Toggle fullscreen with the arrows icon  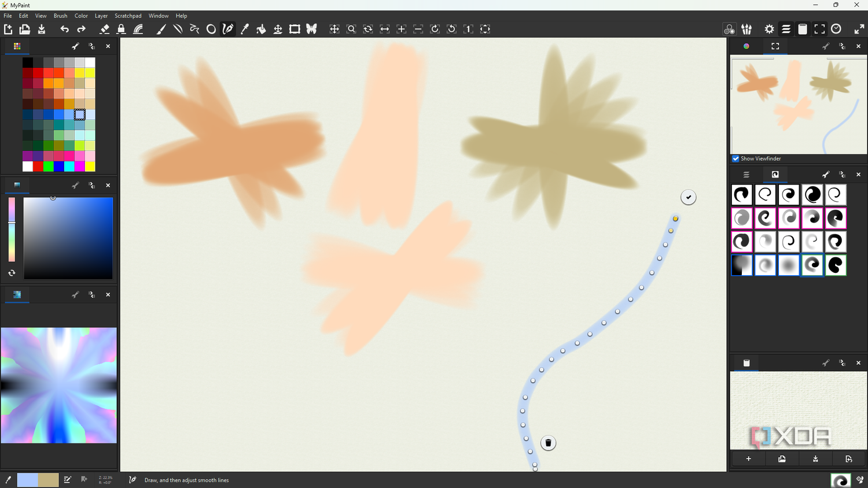coord(859,29)
